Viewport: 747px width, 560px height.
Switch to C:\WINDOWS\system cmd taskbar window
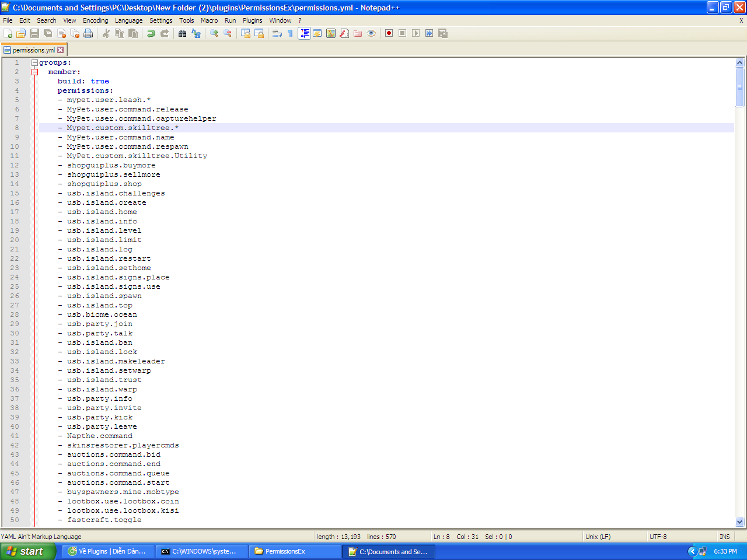click(x=202, y=551)
